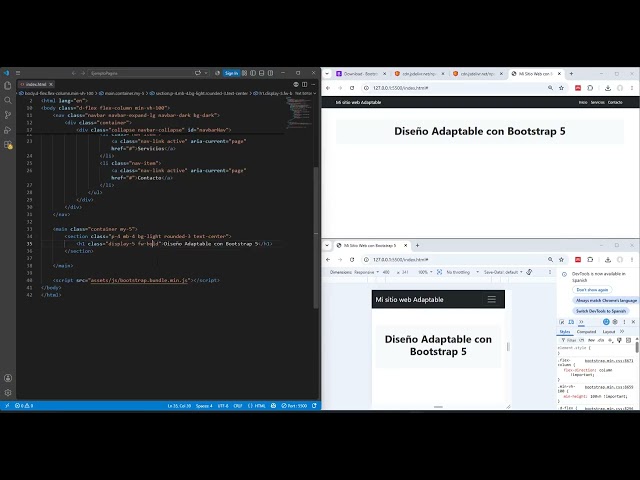Expand more Styles sidebar tabs chevron

(x=622, y=331)
